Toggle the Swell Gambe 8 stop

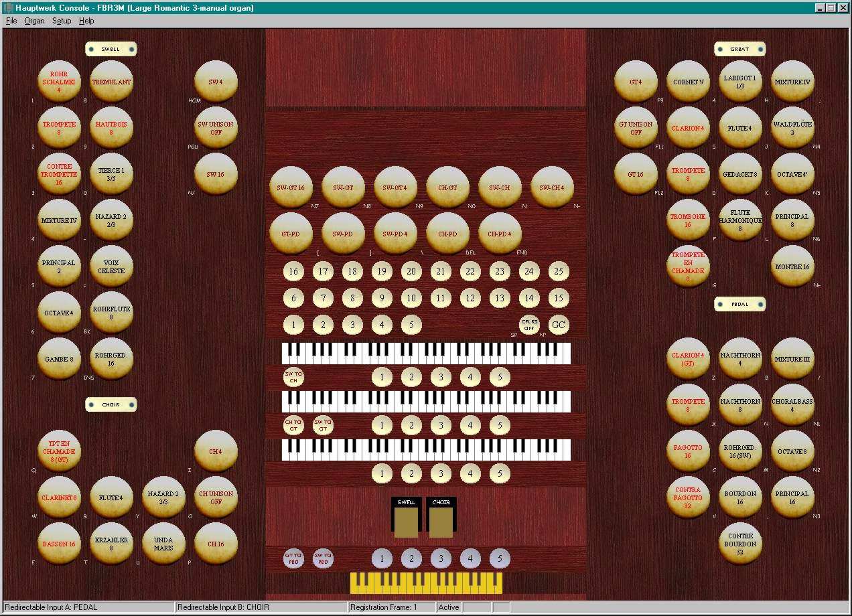tap(59, 359)
